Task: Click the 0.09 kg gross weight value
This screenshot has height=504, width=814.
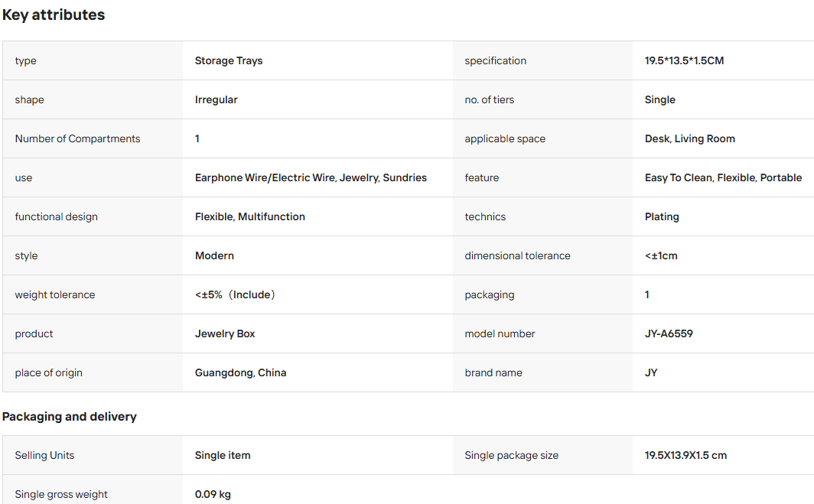Action: [213, 494]
